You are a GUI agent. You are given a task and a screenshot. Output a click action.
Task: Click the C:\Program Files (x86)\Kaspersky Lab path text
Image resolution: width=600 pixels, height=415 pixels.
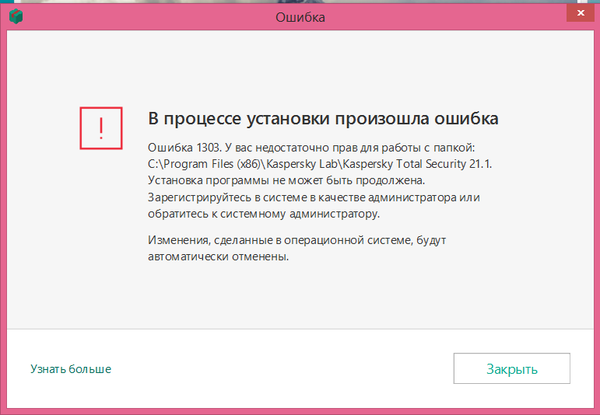coord(320,164)
